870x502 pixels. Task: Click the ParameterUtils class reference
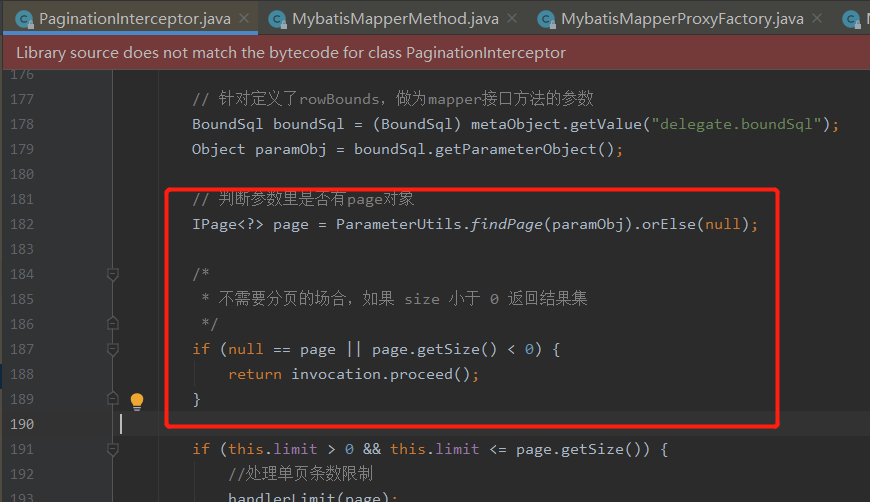click(398, 224)
